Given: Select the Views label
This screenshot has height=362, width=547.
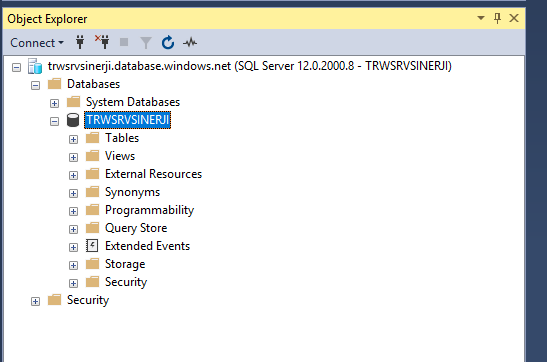Looking at the screenshot, I should [120, 156].
